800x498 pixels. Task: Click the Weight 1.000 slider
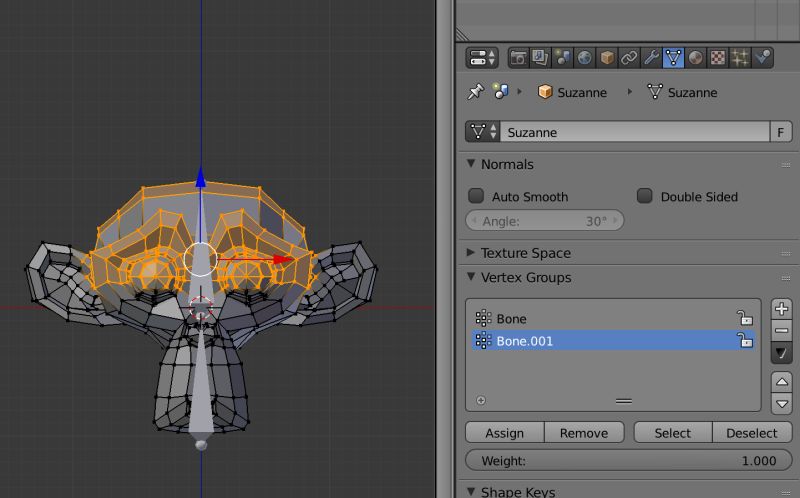click(x=629, y=460)
